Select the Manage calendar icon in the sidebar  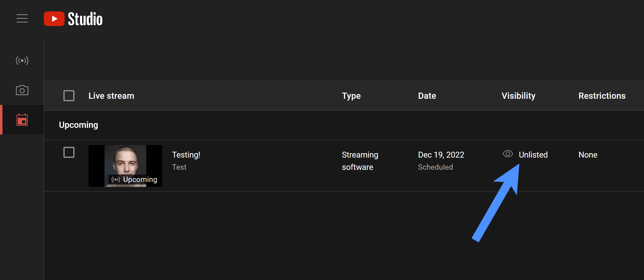[22, 120]
